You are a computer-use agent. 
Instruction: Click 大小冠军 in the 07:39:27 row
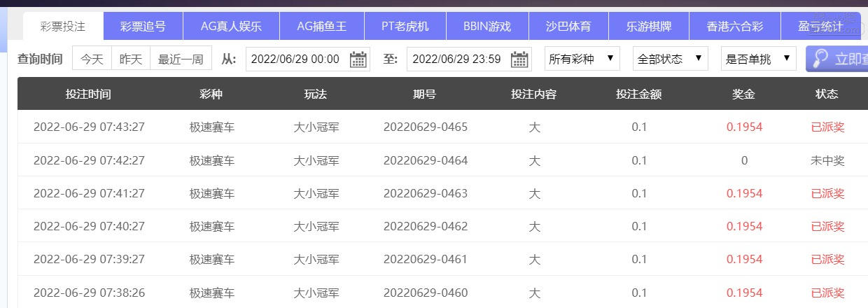tap(316, 259)
